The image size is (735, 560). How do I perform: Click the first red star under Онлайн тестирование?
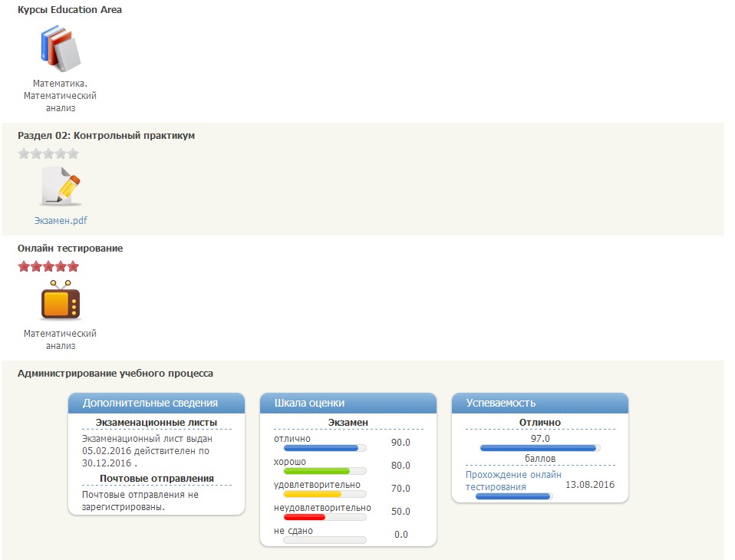tap(24, 266)
